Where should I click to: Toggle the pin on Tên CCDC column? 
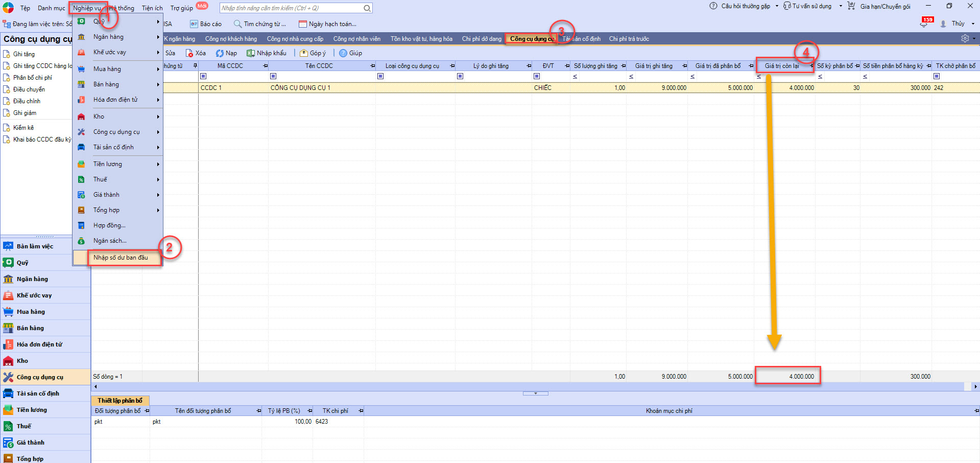coord(372,66)
